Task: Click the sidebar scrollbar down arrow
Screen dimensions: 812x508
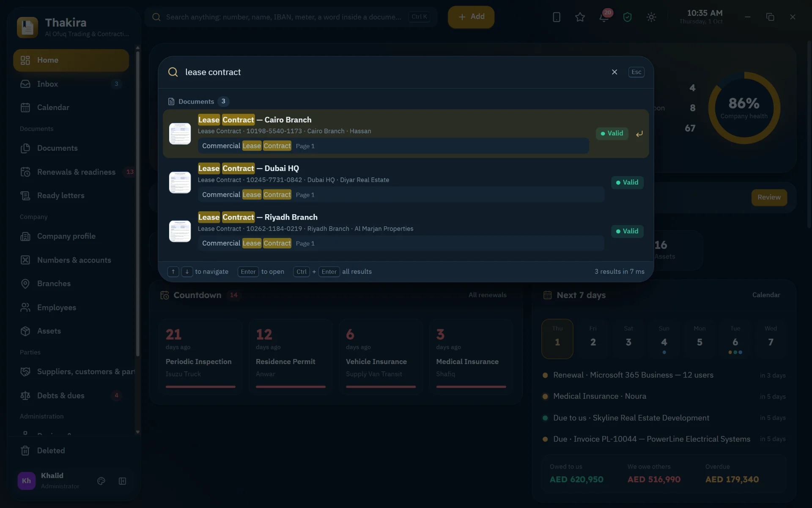Action: pyautogui.click(x=137, y=432)
